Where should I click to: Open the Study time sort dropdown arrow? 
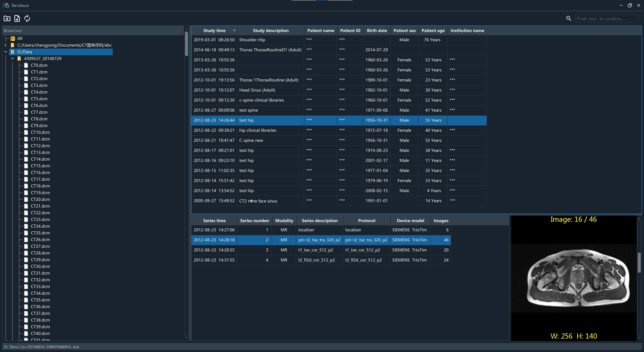coord(234,30)
